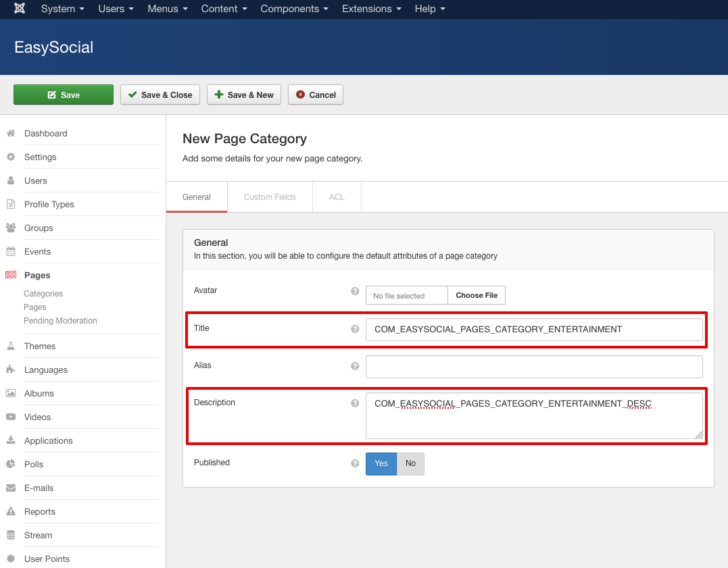
Task: Click the red Pages icon in sidebar
Action: (x=11, y=275)
